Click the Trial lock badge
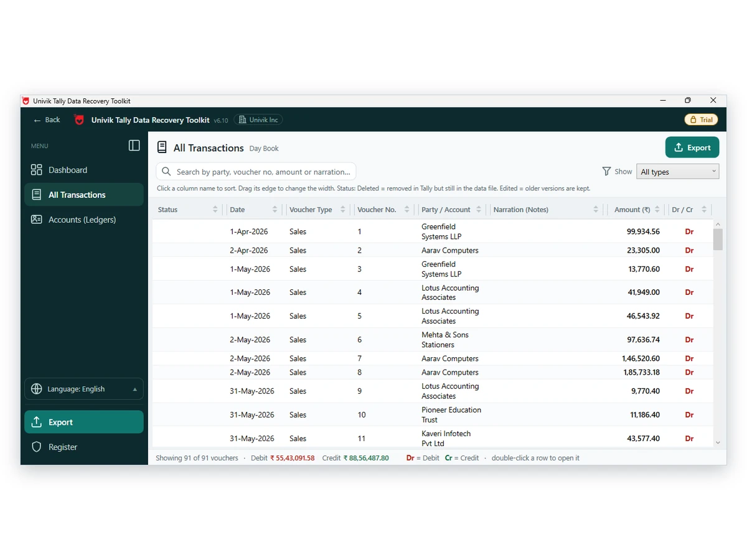This screenshot has width=747, height=560. pos(701,120)
